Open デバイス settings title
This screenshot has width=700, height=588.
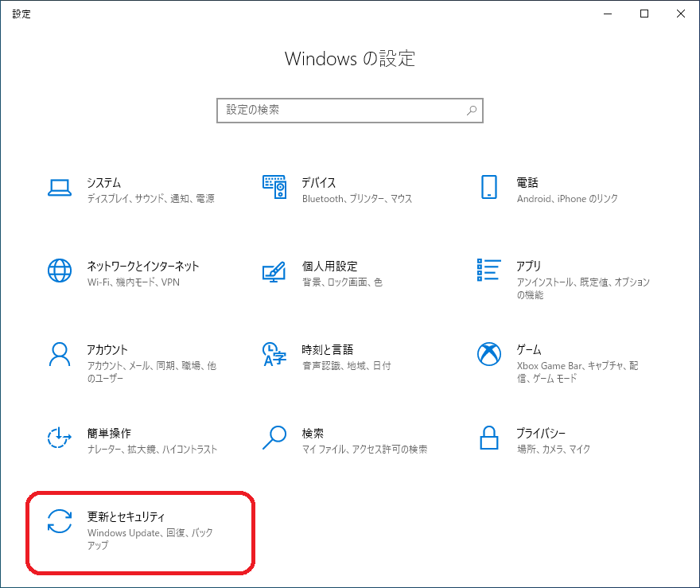319,182
